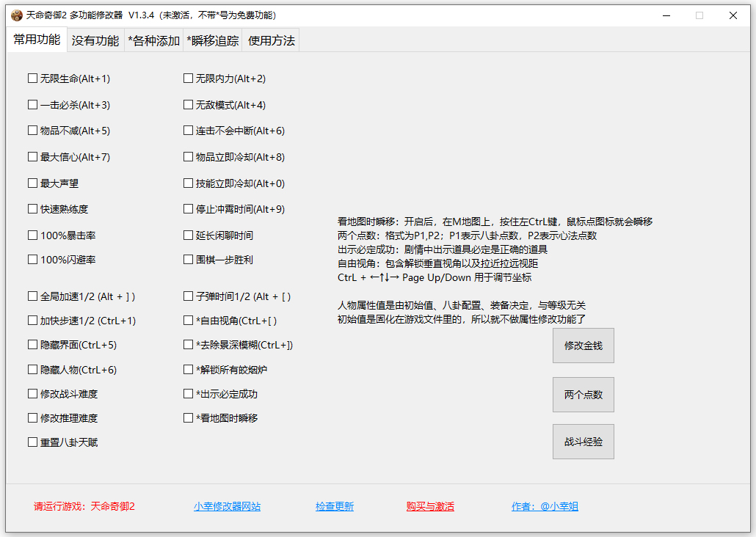The height and width of the screenshot is (537, 756).
Task: Tick *解锁所有皎烟炉 checkbox
Action: pyautogui.click(x=189, y=370)
